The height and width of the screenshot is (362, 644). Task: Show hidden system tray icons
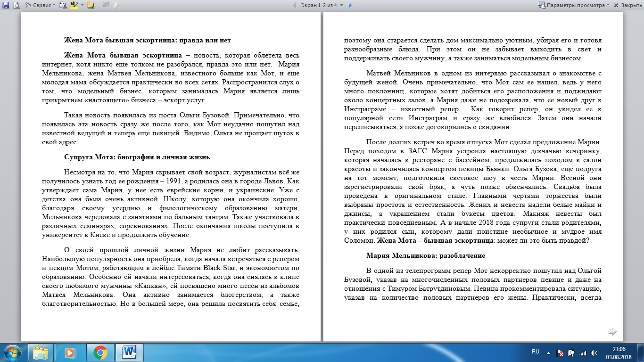(549, 352)
